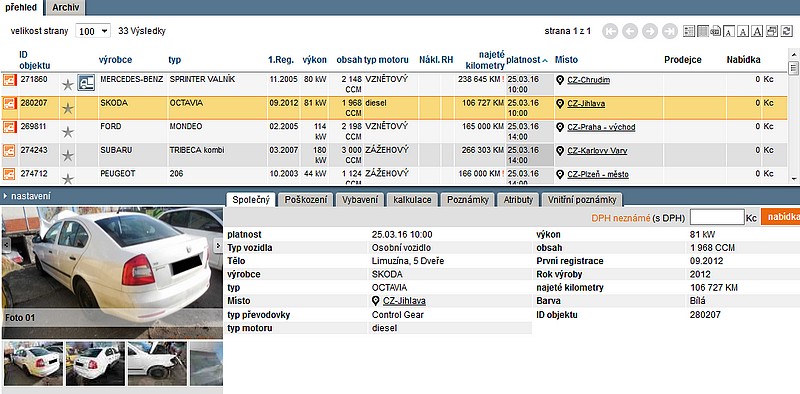This screenshot has height=394, width=800.
Task: Click the cascaded windows icon in the toolbar
Action: [x=772, y=31]
